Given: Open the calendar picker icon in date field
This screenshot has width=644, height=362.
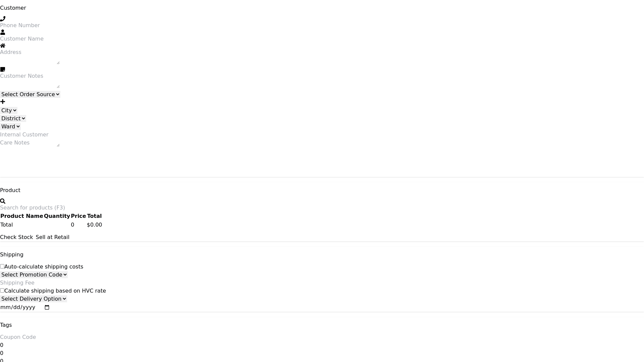Looking at the screenshot, I should point(47,307).
